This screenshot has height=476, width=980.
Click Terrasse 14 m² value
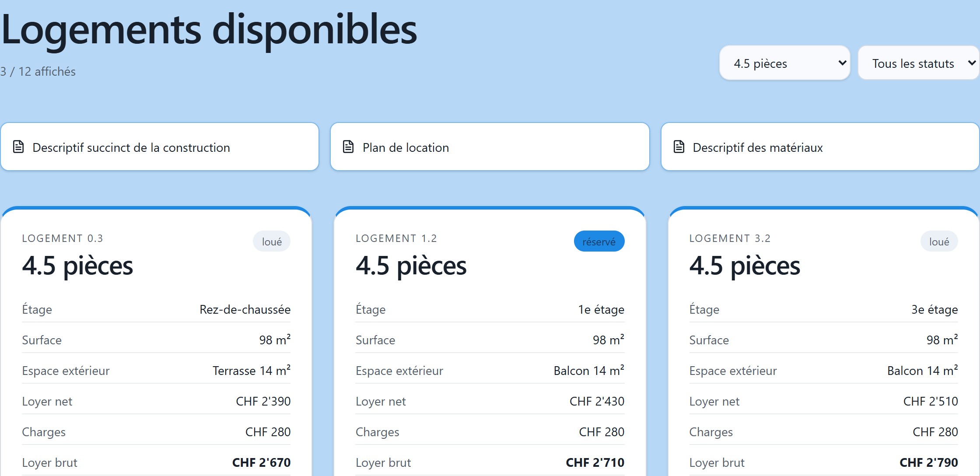click(252, 371)
